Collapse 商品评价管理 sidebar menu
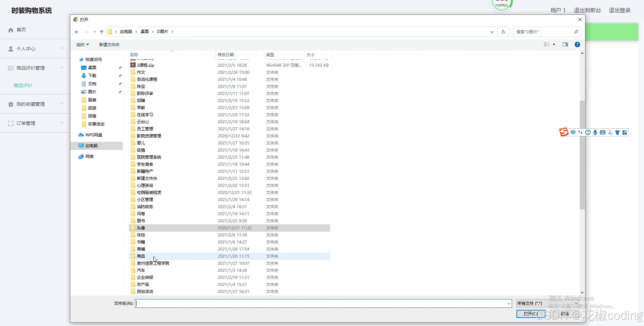 tap(35, 68)
